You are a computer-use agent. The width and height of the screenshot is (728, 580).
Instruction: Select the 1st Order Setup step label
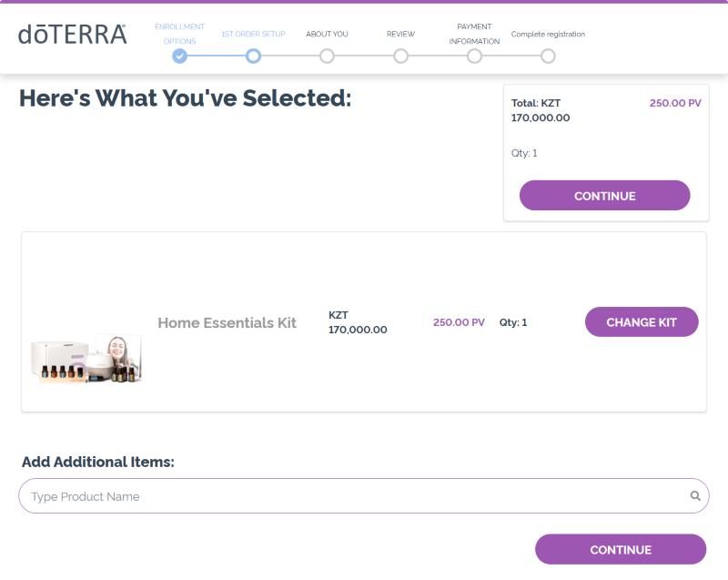pos(254,34)
